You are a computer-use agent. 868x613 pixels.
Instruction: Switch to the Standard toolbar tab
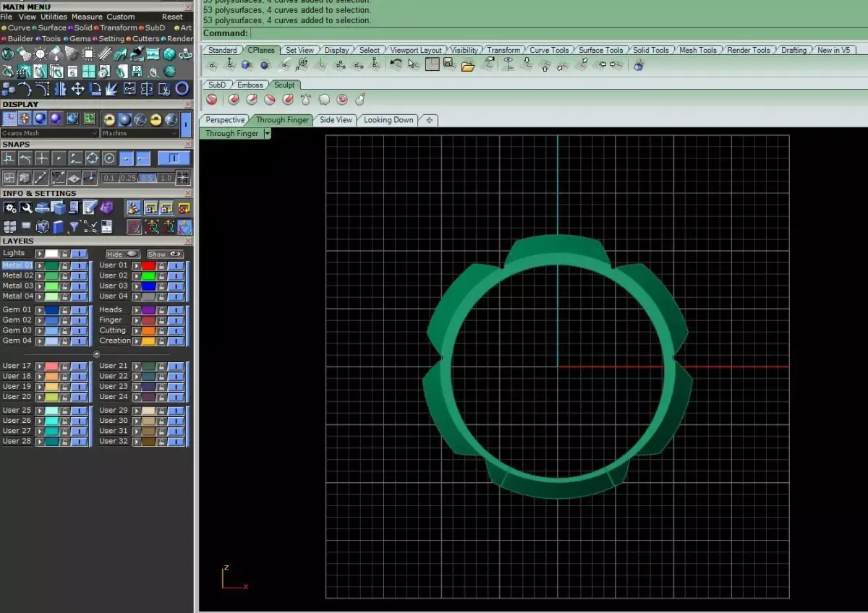pos(223,50)
